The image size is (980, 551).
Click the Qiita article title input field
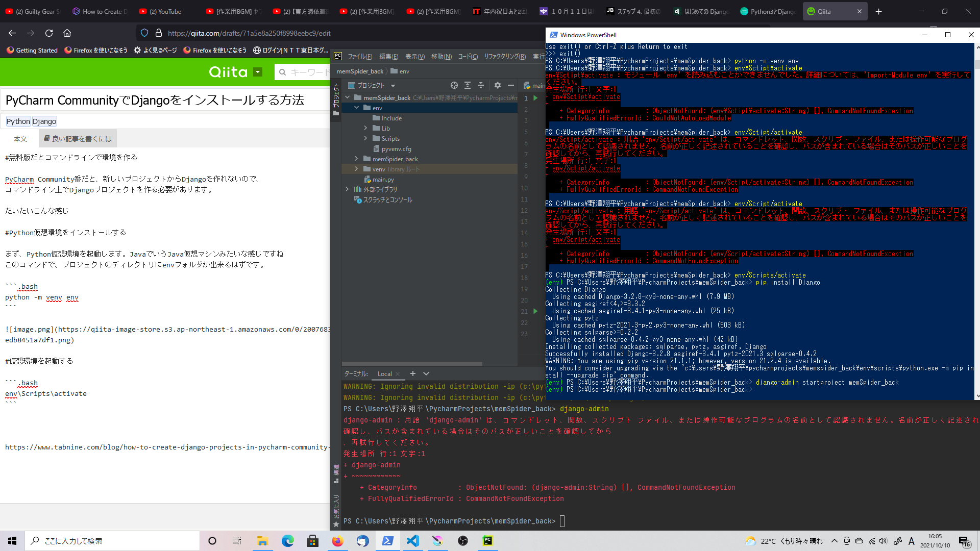tap(163, 100)
